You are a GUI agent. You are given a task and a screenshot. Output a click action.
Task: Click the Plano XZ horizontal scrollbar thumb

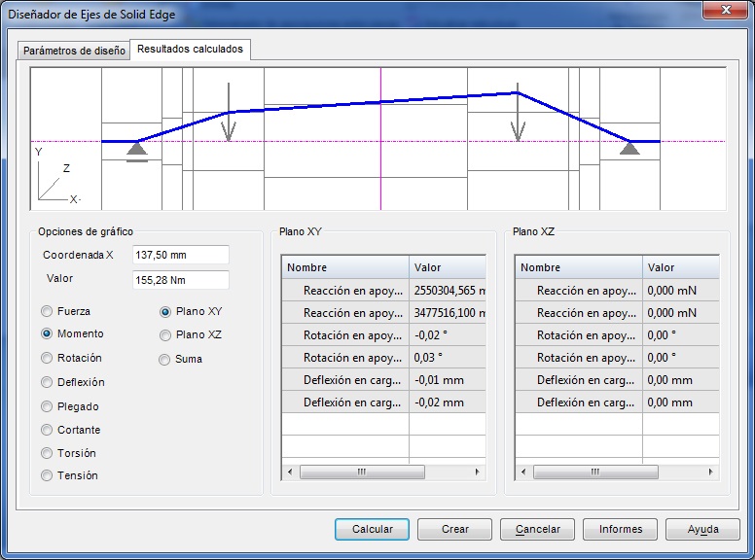pyautogui.click(x=595, y=472)
